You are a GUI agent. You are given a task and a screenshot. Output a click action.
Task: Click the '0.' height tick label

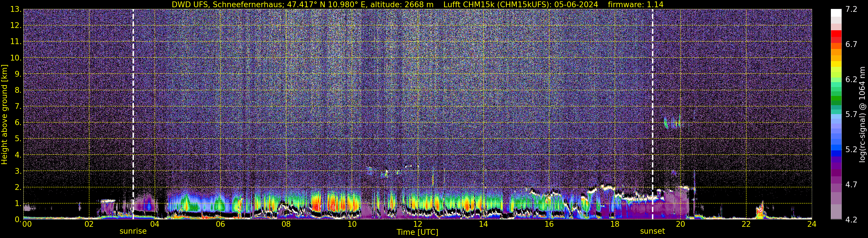click(x=18, y=220)
